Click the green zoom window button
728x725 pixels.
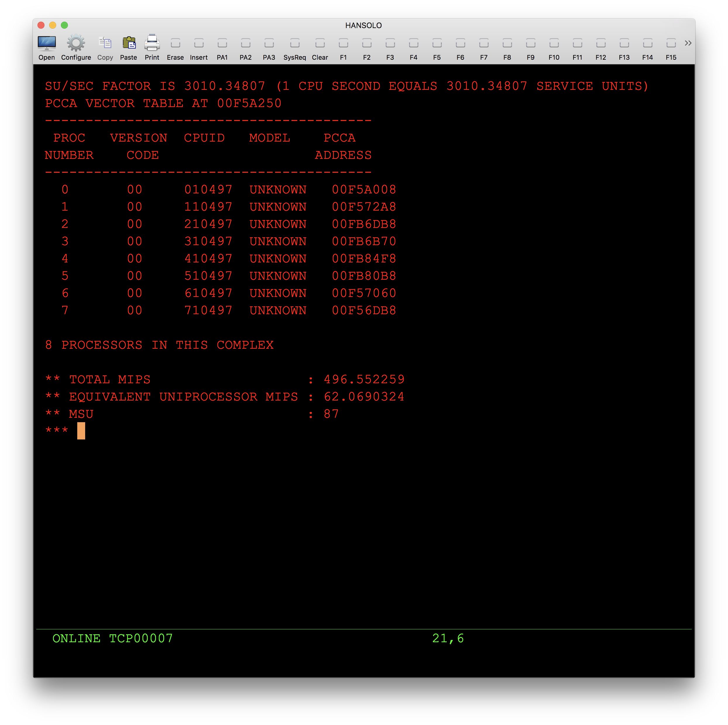(64, 25)
